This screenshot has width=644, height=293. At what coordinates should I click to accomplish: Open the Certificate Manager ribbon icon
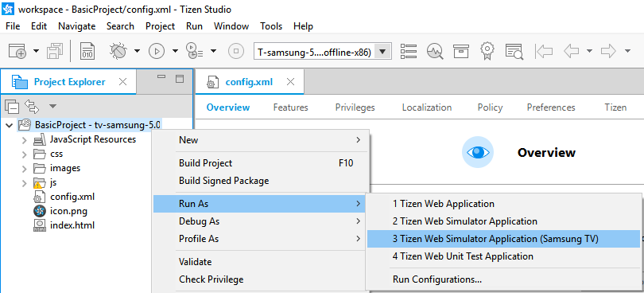tap(487, 51)
